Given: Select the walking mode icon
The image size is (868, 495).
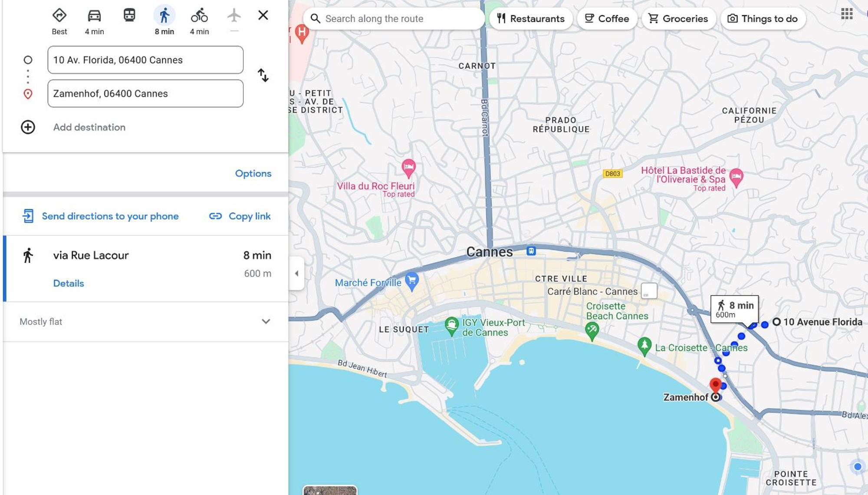Looking at the screenshot, I should [x=164, y=15].
